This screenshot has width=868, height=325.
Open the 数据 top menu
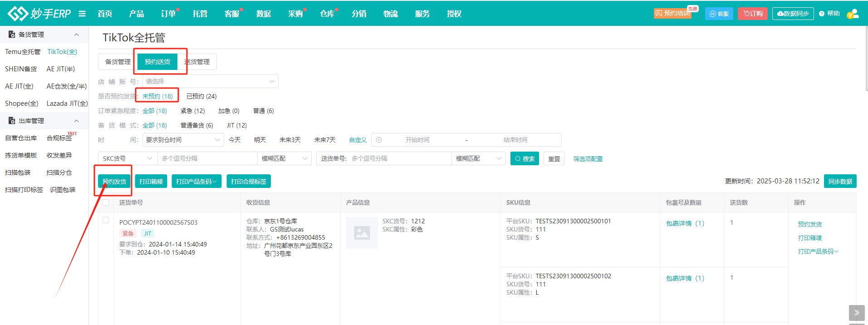pos(264,14)
